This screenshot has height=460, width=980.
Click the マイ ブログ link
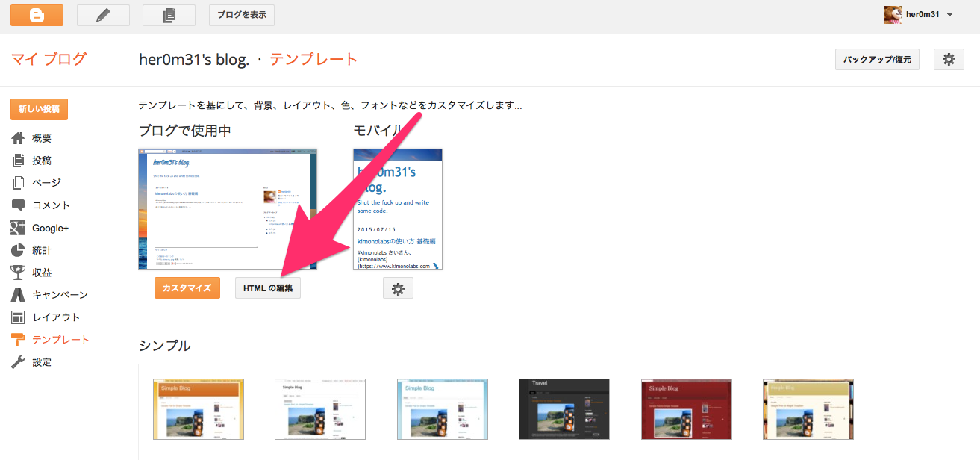coord(49,59)
